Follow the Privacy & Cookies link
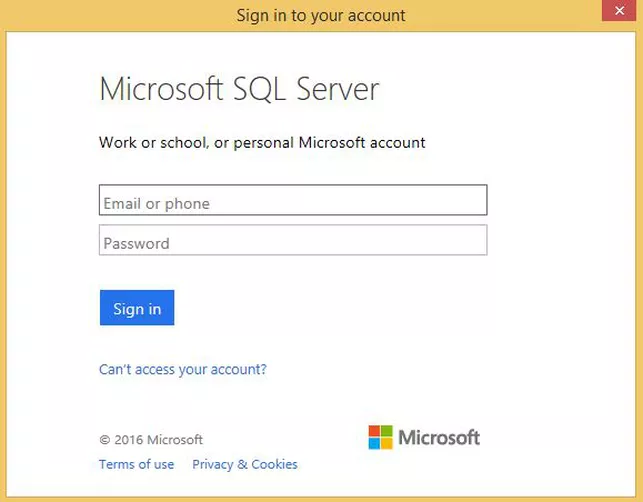The height and width of the screenshot is (502, 643). point(244,464)
